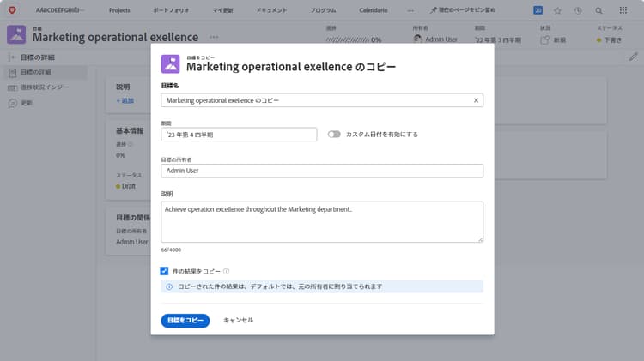The height and width of the screenshot is (361, 644).
Task: Clear the goal name with the X icon
Action: pos(476,100)
